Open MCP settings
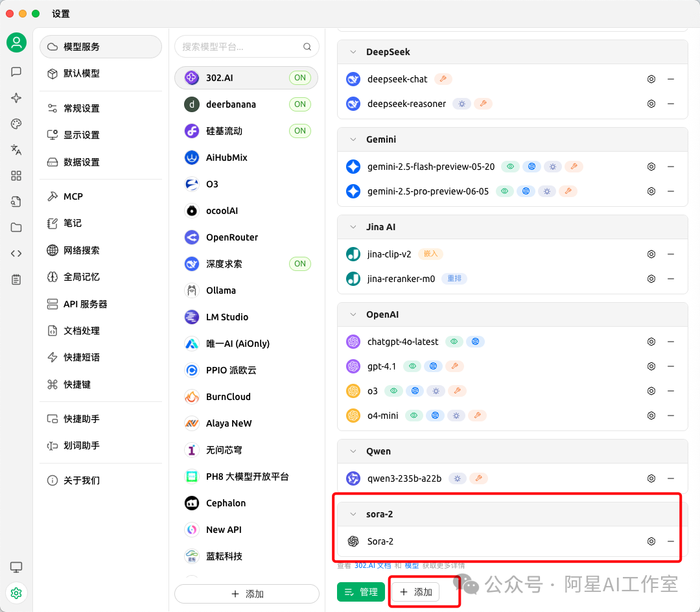700x612 pixels. (101, 196)
